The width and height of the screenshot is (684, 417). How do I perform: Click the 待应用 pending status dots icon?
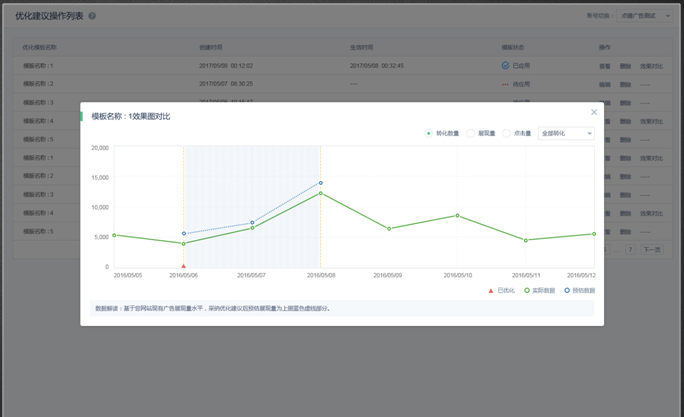[505, 84]
